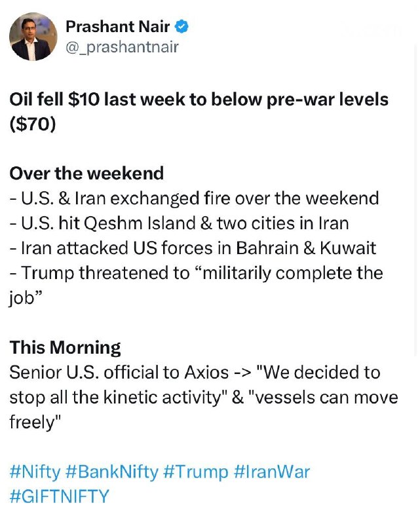The width and height of the screenshot is (420, 524).
Task: Open the #BankNifty hashtag
Action: pos(112,472)
